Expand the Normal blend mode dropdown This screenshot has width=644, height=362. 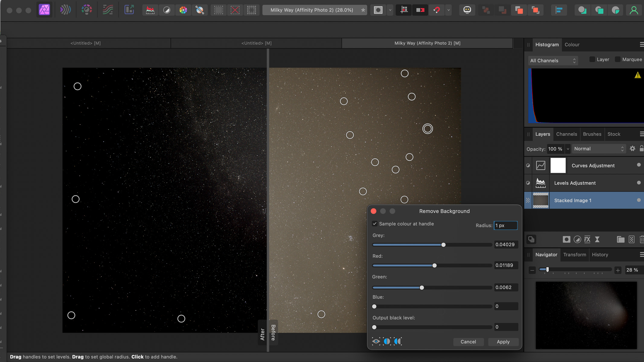click(599, 148)
